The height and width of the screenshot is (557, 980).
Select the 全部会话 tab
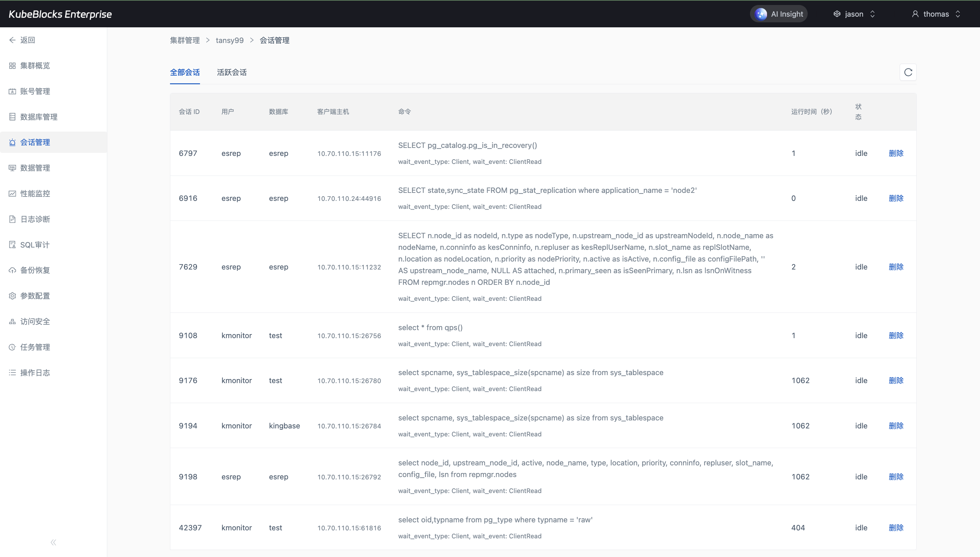[x=185, y=72]
